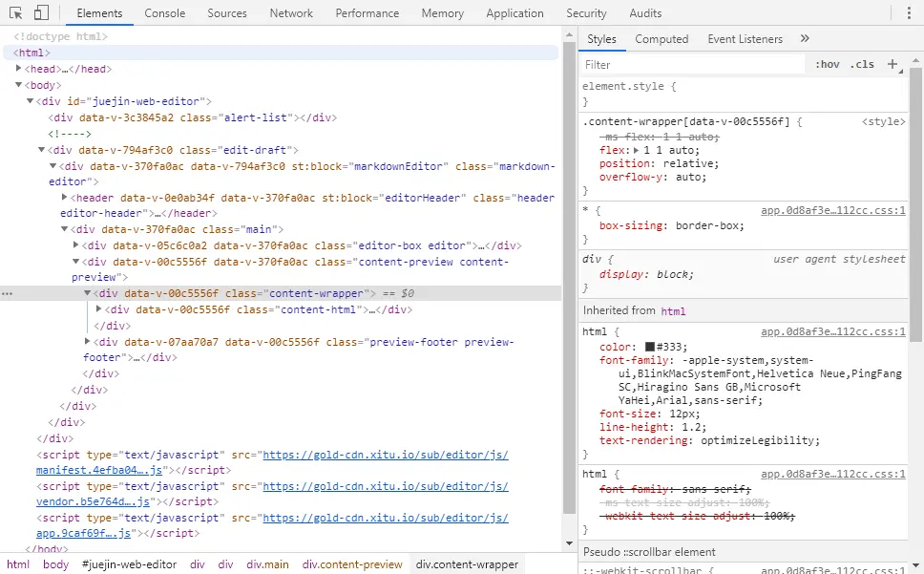Click the line-height: 1.2 declaration
Image resolution: width=924 pixels, height=574 pixels.
coord(652,427)
